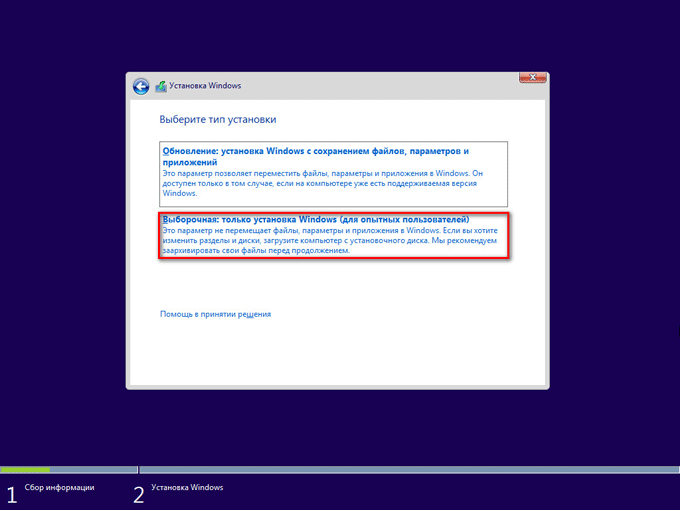Viewport: 680px width, 510px height.
Task: Choose the Обновление upgrade installation option
Action: coord(333,173)
